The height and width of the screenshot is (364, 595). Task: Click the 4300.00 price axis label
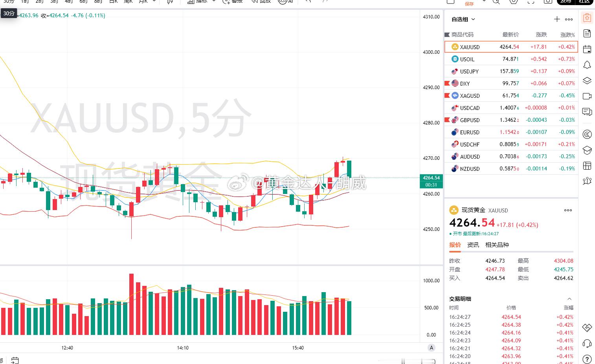431,52
